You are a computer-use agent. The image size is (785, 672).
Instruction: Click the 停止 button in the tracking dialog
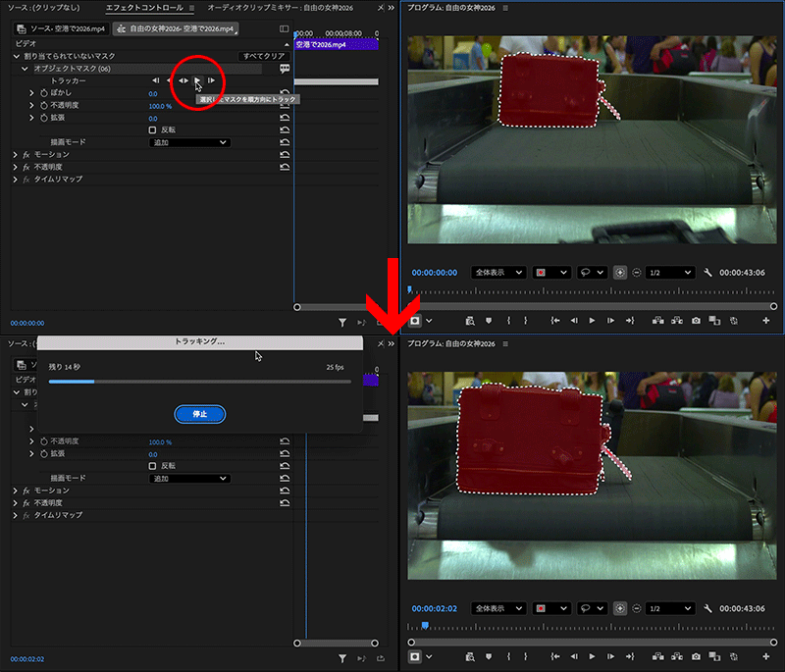[200, 414]
